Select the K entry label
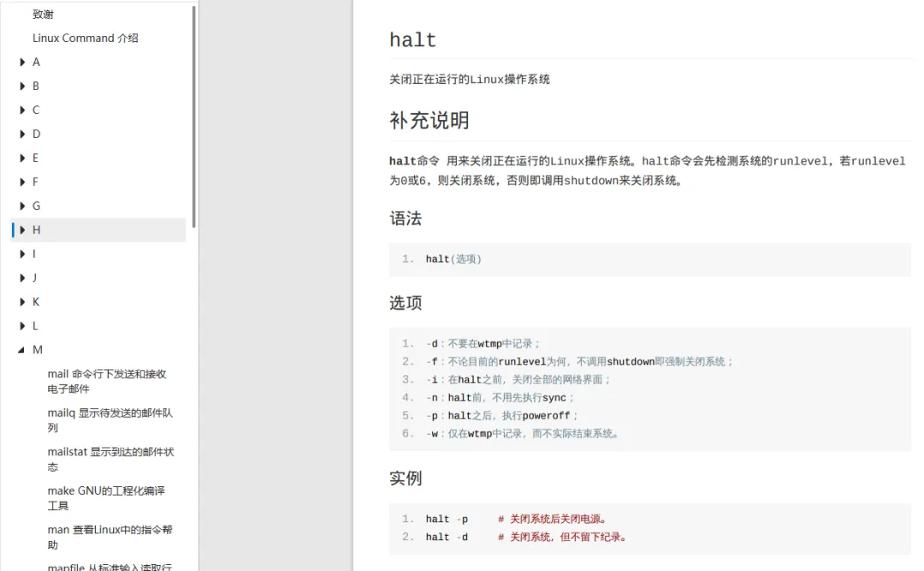 click(x=36, y=302)
